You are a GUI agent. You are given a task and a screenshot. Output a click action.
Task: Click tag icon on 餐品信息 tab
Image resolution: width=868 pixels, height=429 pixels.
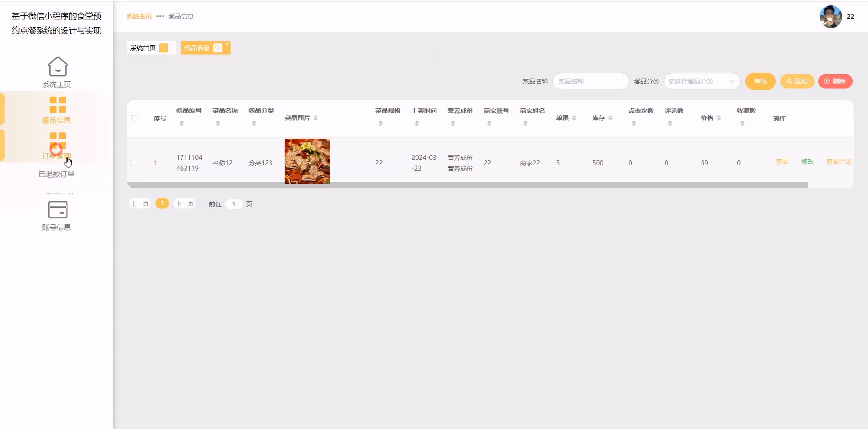218,48
